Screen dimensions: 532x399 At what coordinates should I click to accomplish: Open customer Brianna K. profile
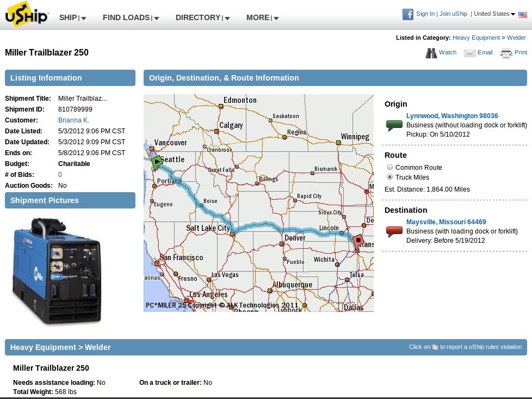73,120
